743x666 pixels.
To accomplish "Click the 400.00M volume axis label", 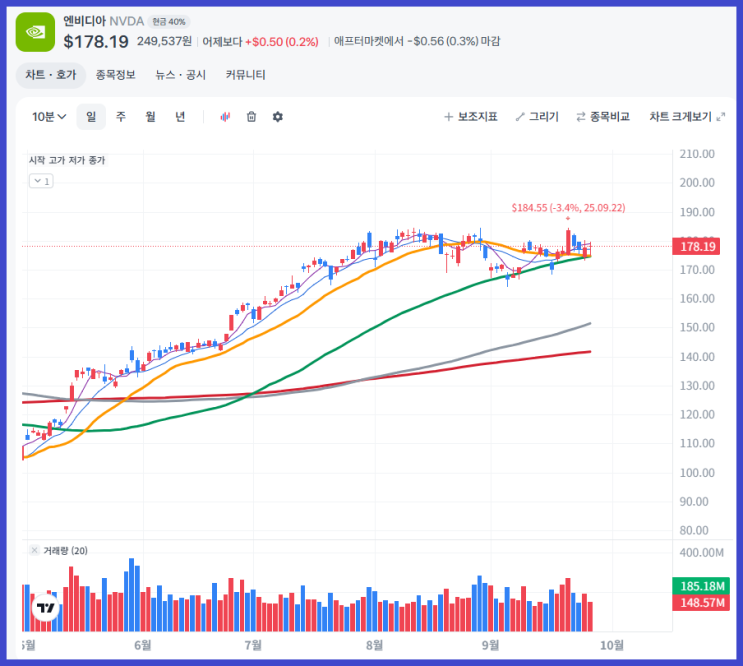I will (x=701, y=553).
